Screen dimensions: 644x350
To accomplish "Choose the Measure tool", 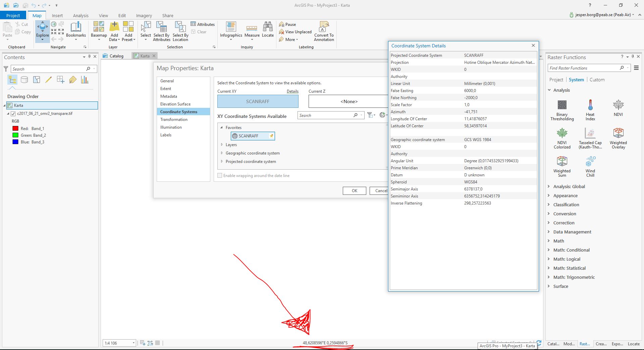I will click(x=252, y=31).
